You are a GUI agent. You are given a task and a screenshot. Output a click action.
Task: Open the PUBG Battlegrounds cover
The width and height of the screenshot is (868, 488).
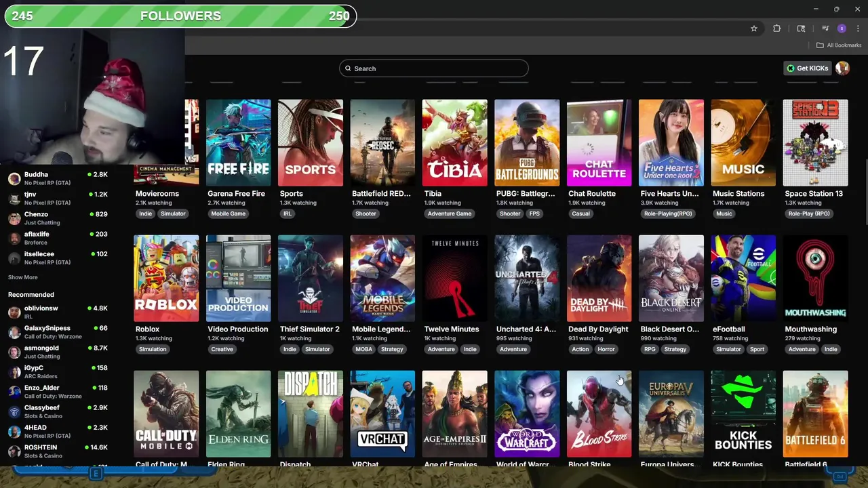527,142
